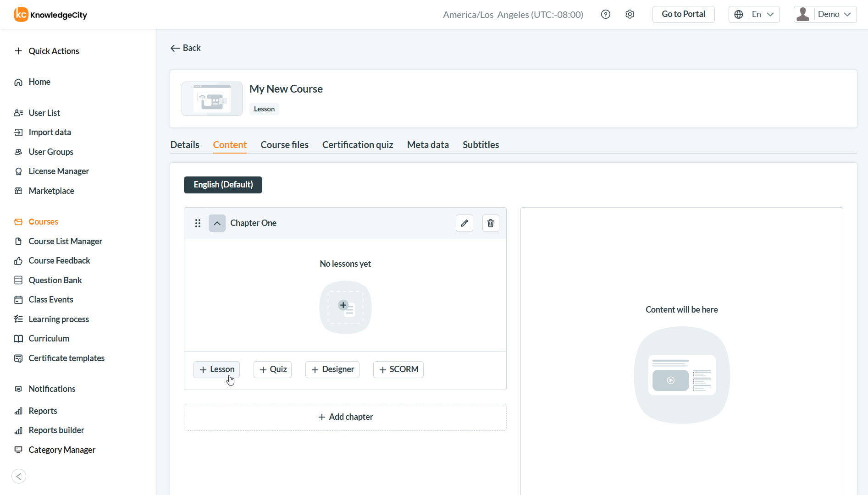Select the English (Default) language pill
This screenshot has height=495, width=868.
click(x=223, y=185)
